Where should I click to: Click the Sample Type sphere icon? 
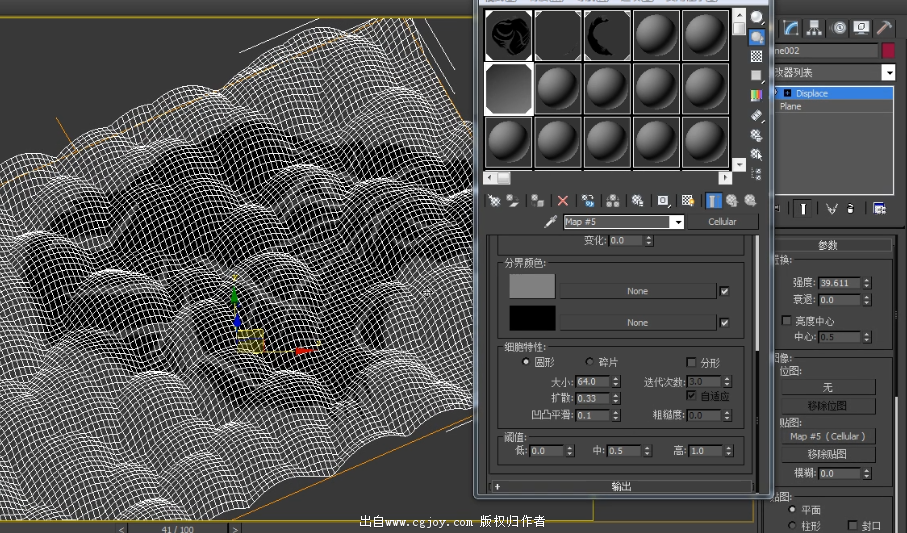click(757, 18)
